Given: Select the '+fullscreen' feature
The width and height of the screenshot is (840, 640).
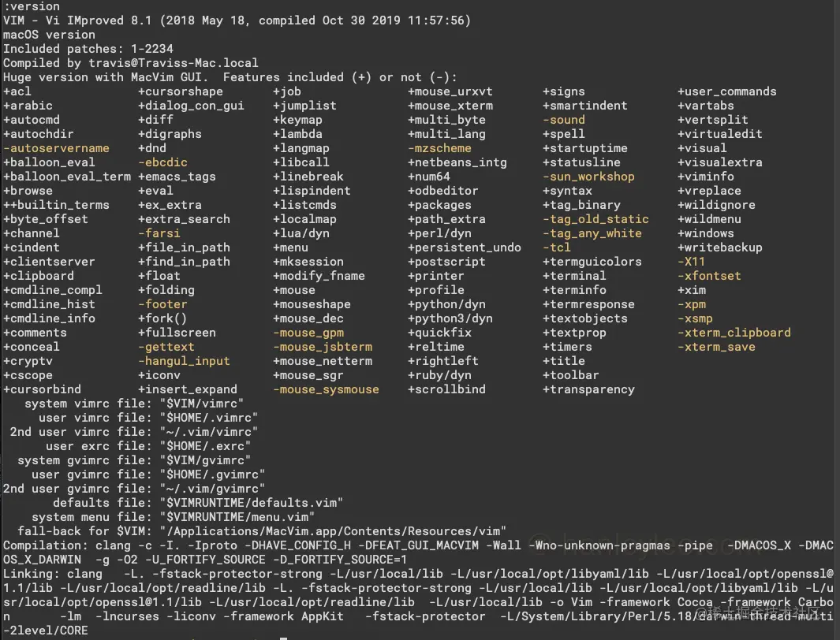Looking at the screenshot, I should pos(177,333).
